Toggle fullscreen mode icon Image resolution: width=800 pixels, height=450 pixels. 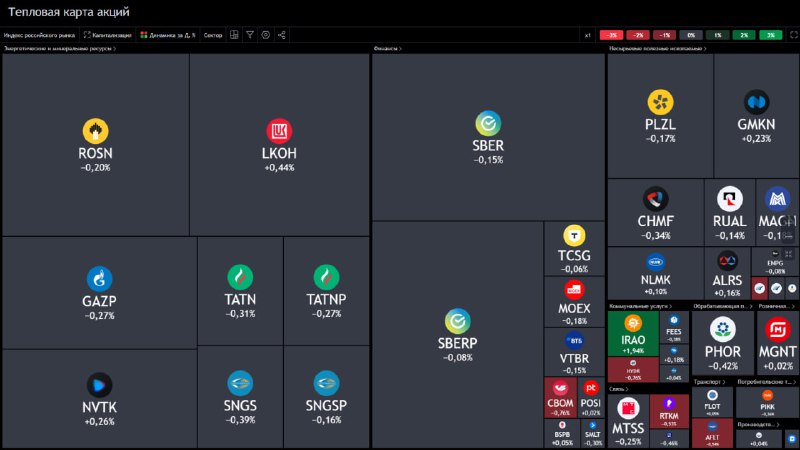coord(793,35)
